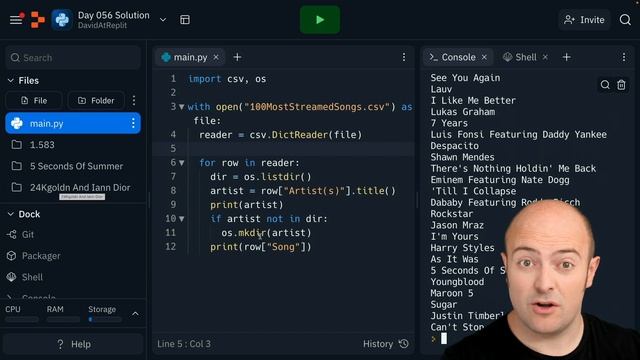Create a new File

point(34,100)
